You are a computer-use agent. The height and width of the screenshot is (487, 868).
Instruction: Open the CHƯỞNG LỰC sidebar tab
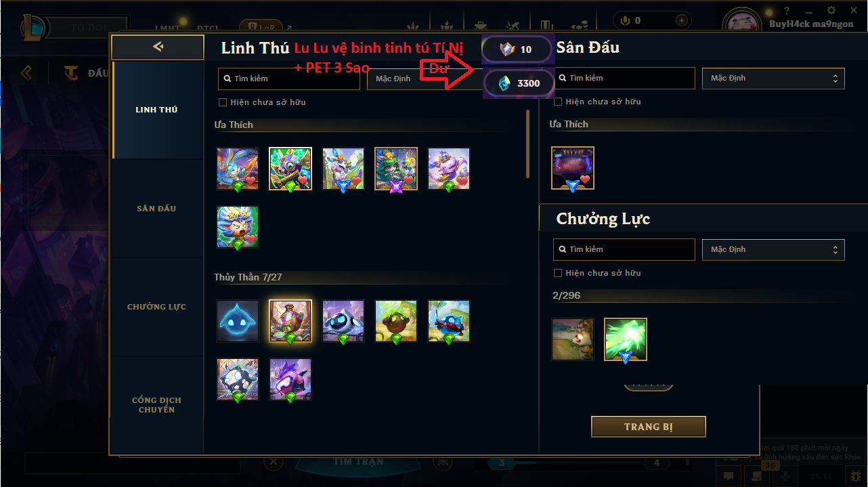click(156, 307)
